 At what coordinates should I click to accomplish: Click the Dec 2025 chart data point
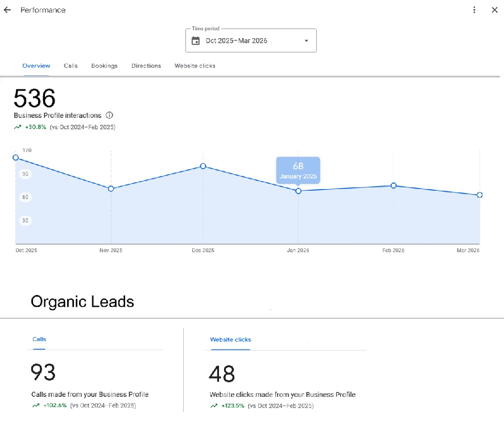[x=203, y=166]
